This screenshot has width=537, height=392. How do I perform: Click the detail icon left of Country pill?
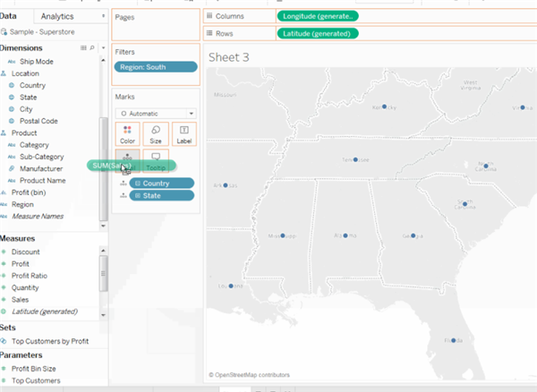(x=122, y=183)
